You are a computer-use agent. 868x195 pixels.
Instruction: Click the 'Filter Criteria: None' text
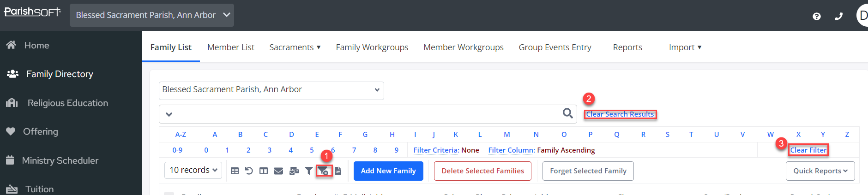point(446,150)
